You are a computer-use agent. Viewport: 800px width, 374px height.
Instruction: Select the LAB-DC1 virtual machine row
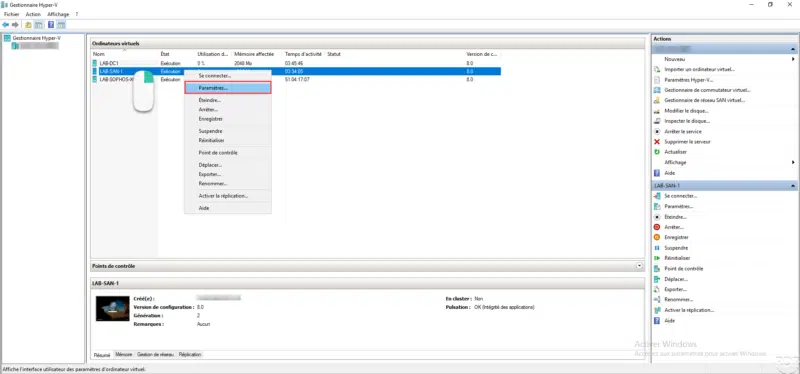(x=296, y=63)
